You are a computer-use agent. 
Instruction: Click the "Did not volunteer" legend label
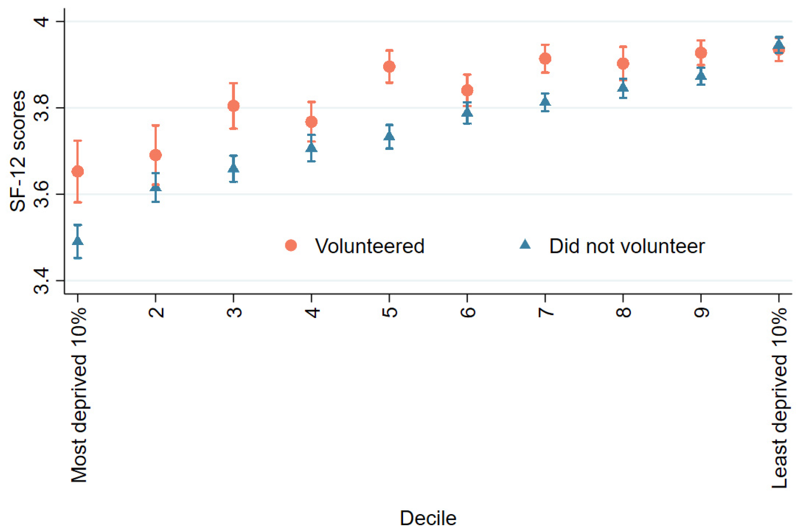pyautogui.click(x=627, y=246)
